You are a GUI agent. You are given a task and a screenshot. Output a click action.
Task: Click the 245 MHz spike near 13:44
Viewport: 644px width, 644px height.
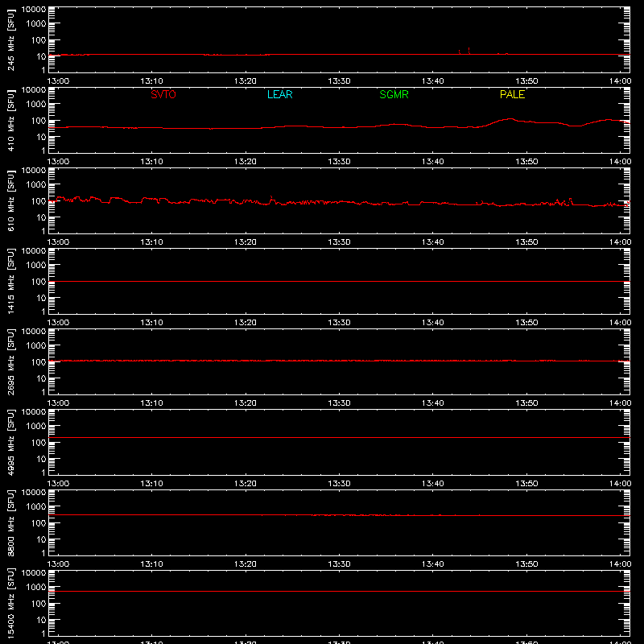[469, 51]
